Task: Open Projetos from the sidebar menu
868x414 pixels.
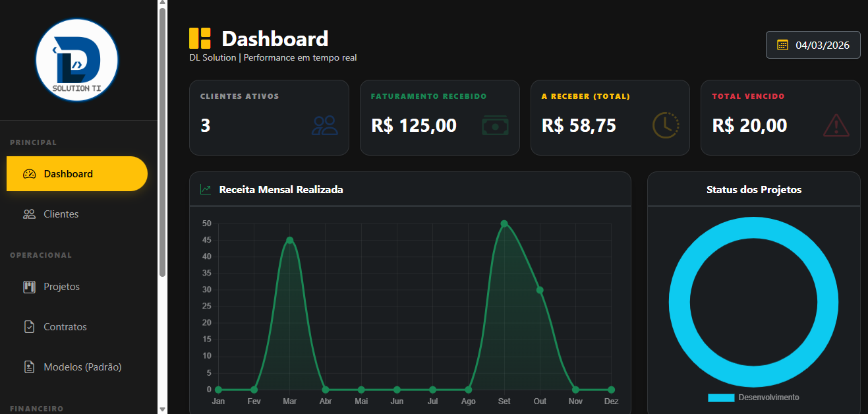Action: 61,287
